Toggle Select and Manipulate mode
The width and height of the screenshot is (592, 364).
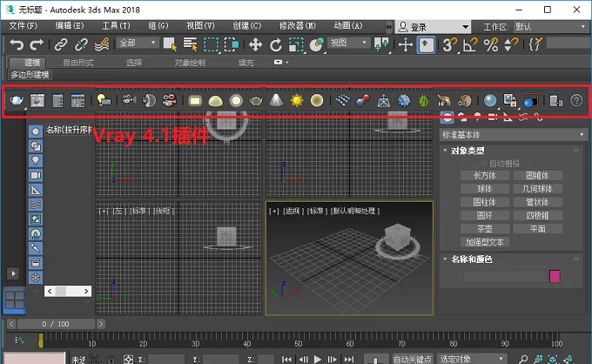406,45
